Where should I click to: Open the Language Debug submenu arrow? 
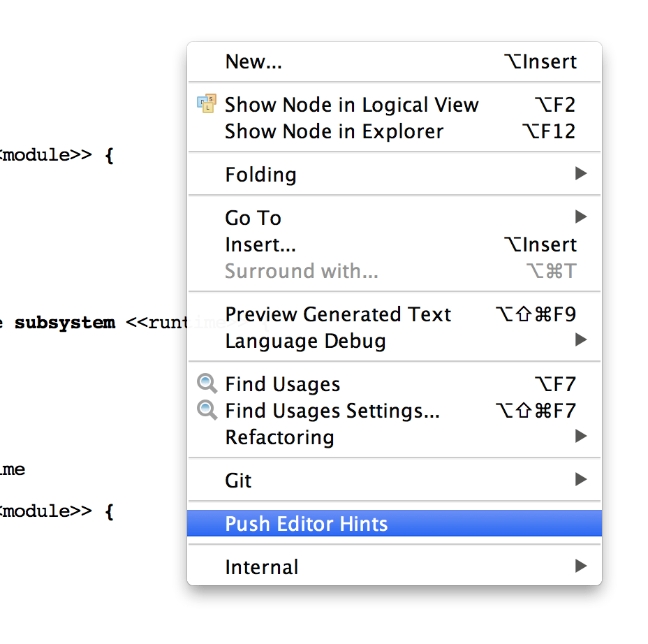click(x=580, y=340)
